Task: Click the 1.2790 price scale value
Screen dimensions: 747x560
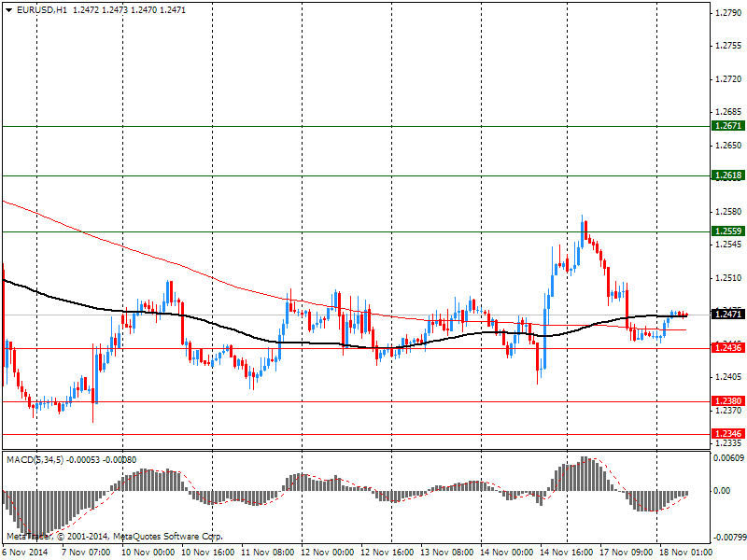Action: coord(729,13)
